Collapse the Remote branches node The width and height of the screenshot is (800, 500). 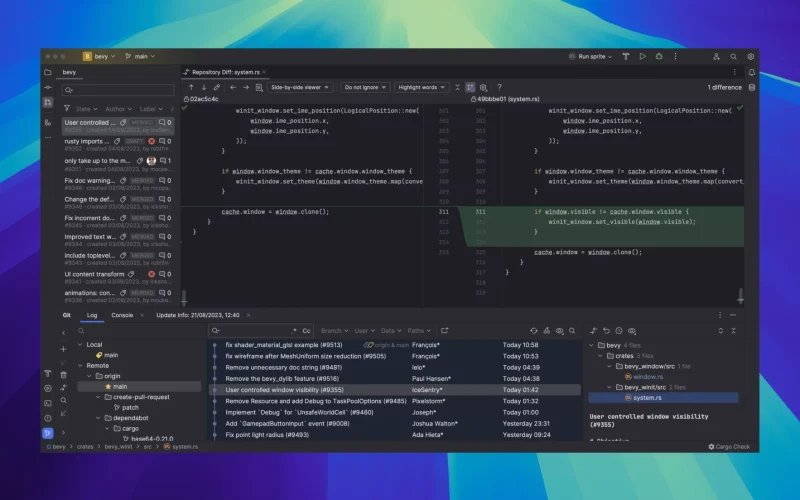[x=80, y=365]
